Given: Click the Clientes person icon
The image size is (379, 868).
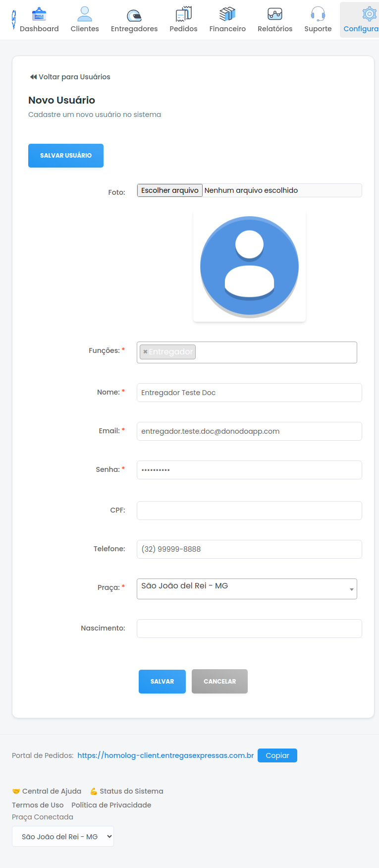Looking at the screenshot, I should click(x=85, y=14).
